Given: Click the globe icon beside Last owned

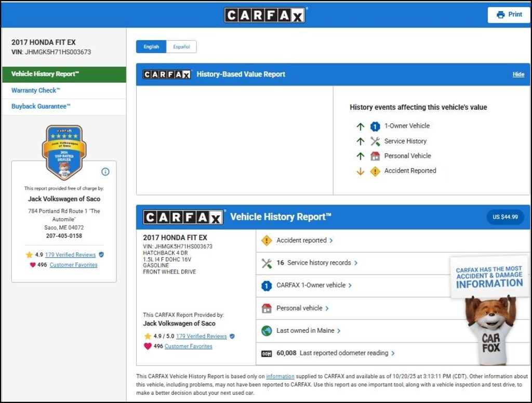Looking at the screenshot, I should [267, 331].
